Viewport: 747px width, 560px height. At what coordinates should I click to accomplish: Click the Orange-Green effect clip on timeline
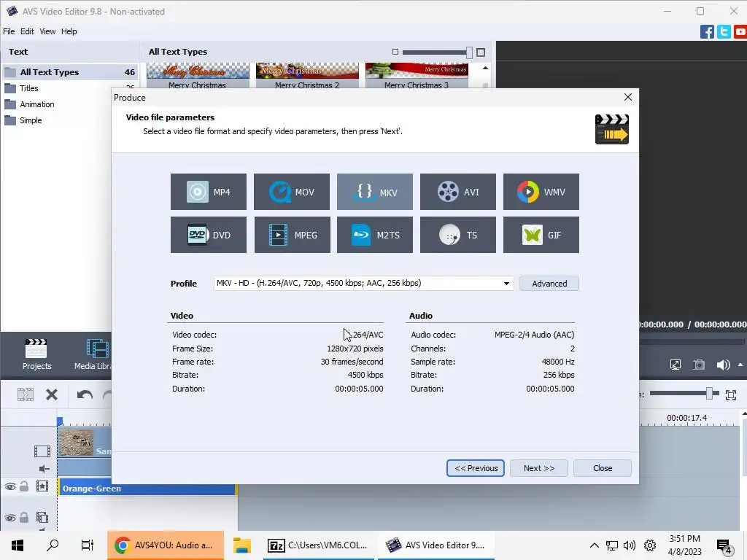click(147, 489)
